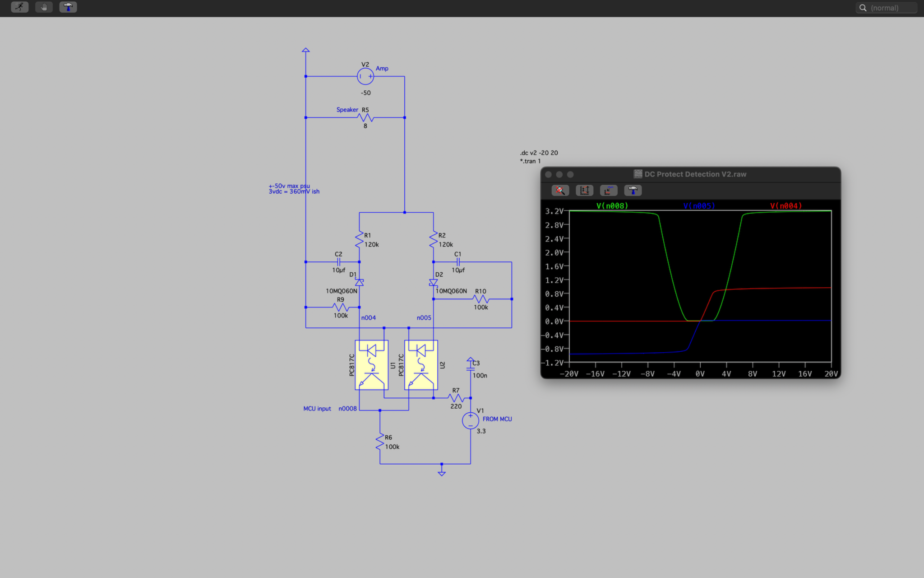Viewport: 924px width, 578px height.
Task: Open pick visible traces in plot window
Action: point(609,191)
